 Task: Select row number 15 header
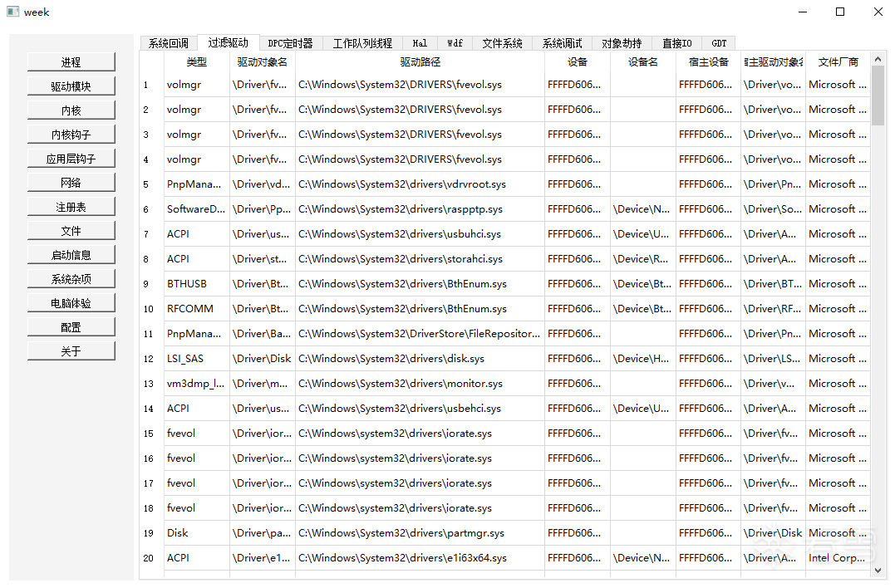pyautogui.click(x=151, y=434)
